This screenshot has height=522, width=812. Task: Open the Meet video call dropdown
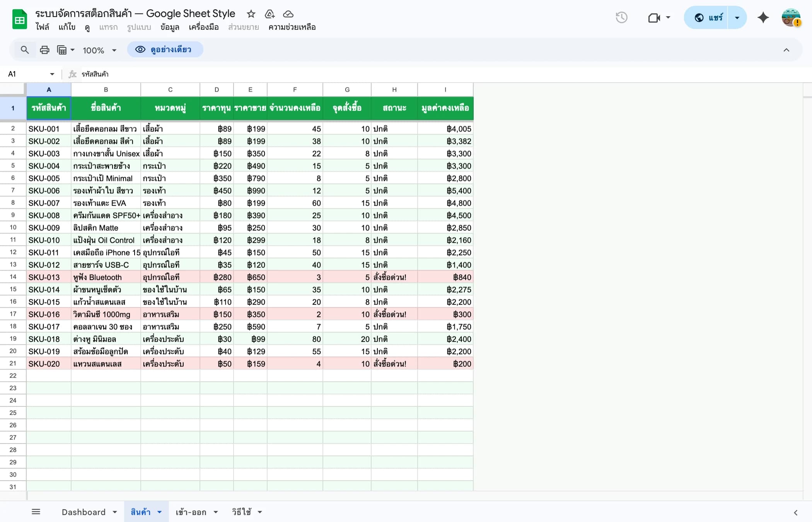(668, 17)
